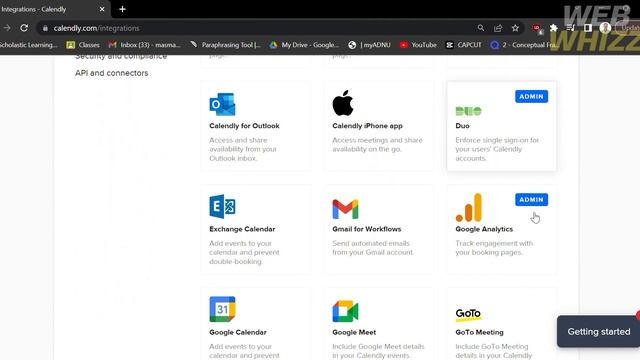Screen dimensions: 640x360
Task: Select the Integrations - Calendly tab
Action: 54,9
